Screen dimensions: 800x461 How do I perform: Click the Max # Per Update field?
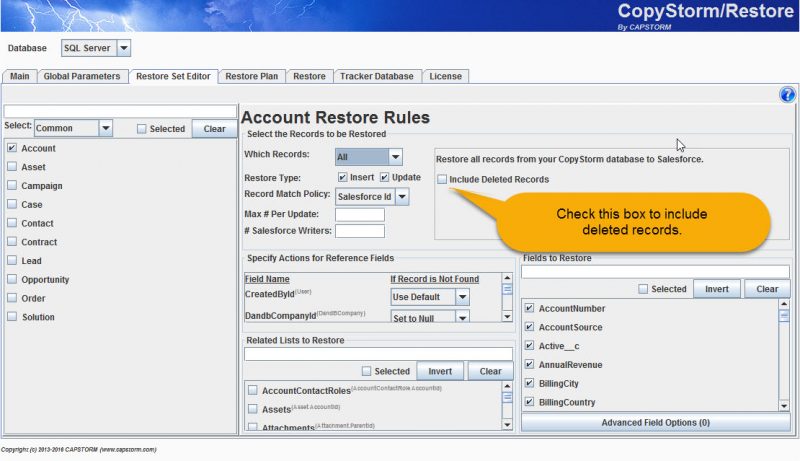[360, 214]
